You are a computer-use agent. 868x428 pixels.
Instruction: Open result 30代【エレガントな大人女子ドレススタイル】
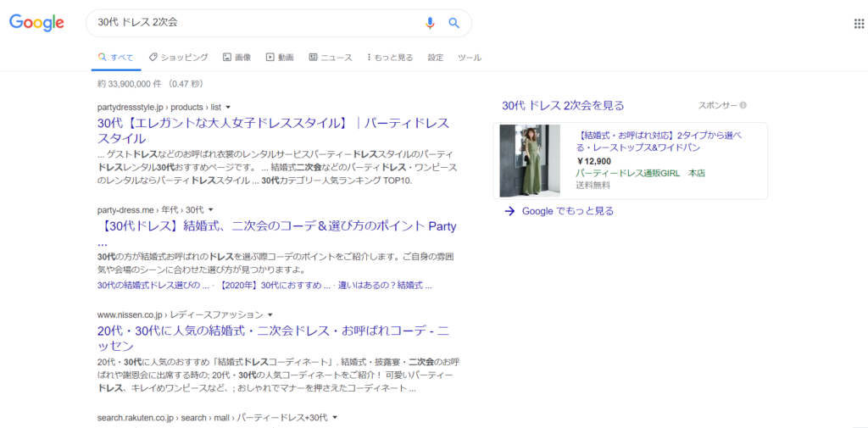273,131
